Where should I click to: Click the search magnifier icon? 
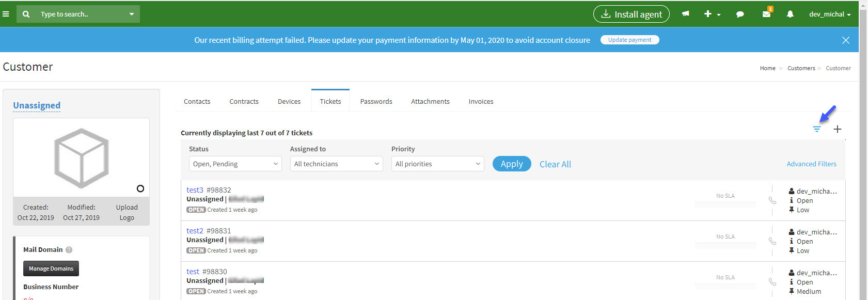[26, 14]
